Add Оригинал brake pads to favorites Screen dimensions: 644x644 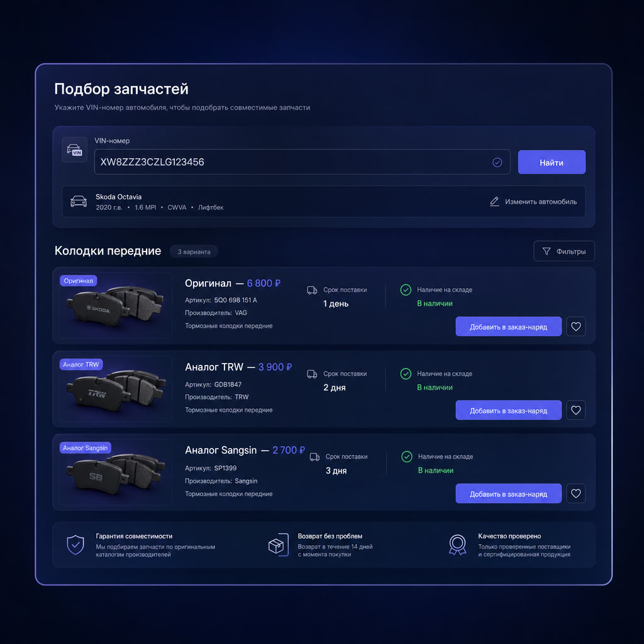click(x=576, y=326)
